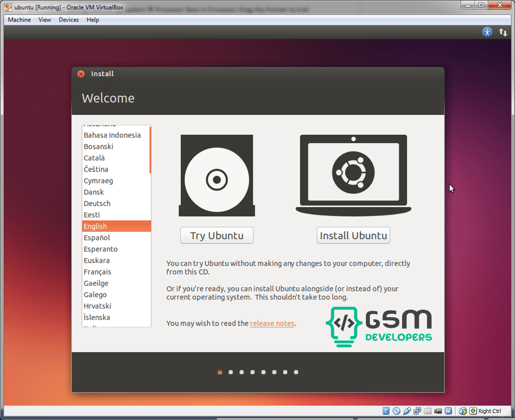515x420 pixels.
Task: Click the processor chip icon in status bar
Action: coord(449,411)
